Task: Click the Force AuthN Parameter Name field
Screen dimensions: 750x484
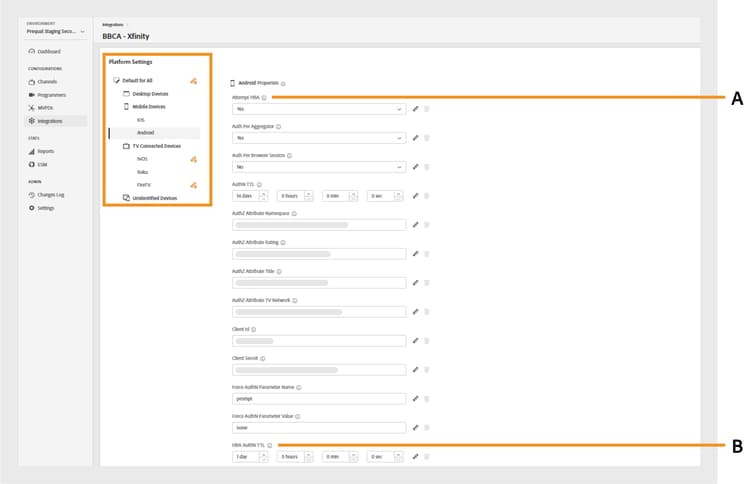Action: [319, 399]
